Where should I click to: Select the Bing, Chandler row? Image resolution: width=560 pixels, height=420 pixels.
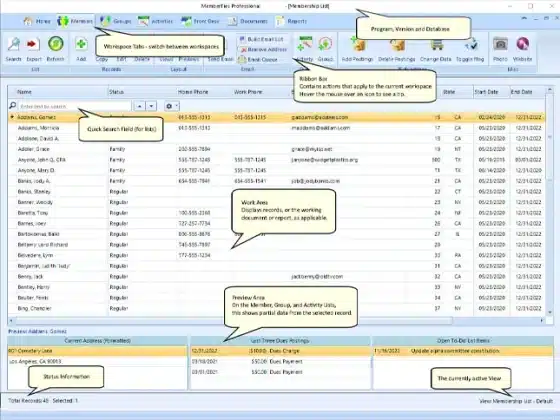tap(276, 308)
